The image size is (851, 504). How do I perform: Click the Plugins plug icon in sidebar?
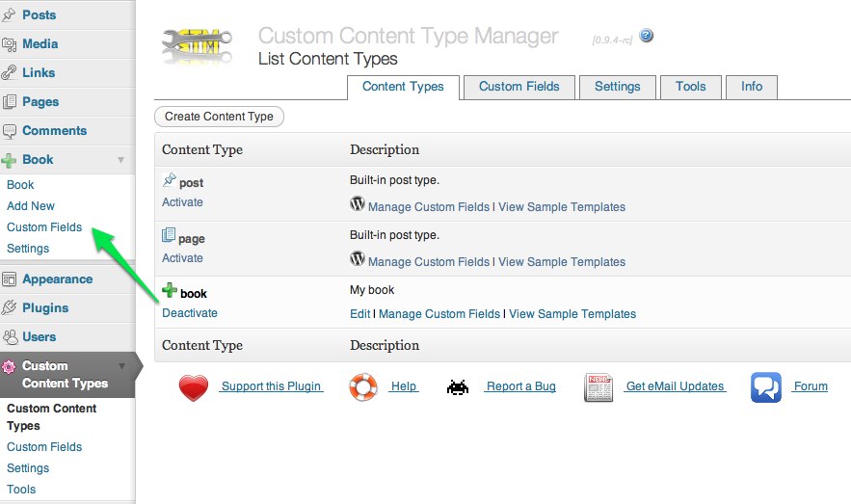9,308
